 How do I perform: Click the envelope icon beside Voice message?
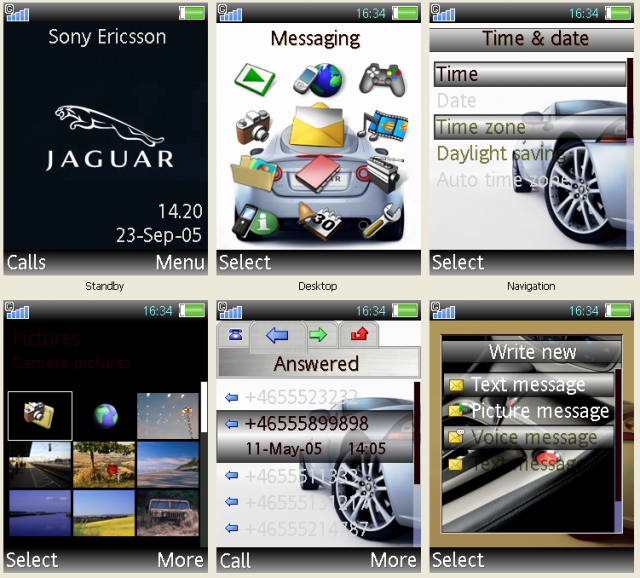pyautogui.click(x=456, y=437)
